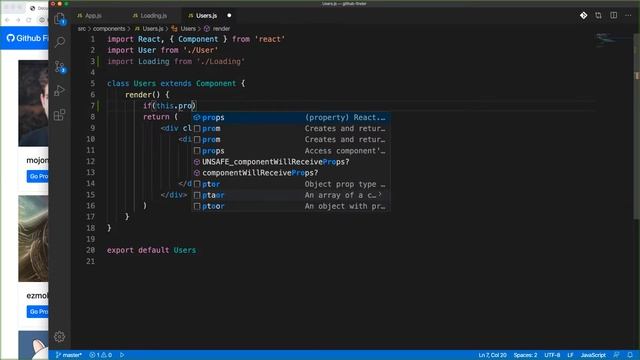The width and height of the screenshot is (640, 360).
Task: Choose the first prom snippet suggestion
Action: (290, 129)
